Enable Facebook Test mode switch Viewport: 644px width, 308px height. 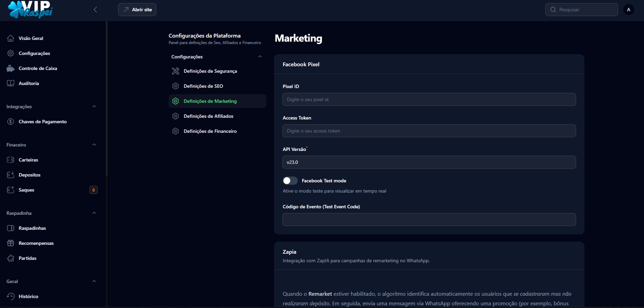(290, 181)
